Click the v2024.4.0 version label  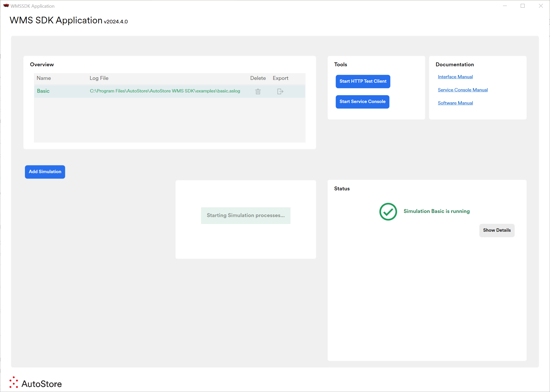pyautogui.click(x=116, y=22)
